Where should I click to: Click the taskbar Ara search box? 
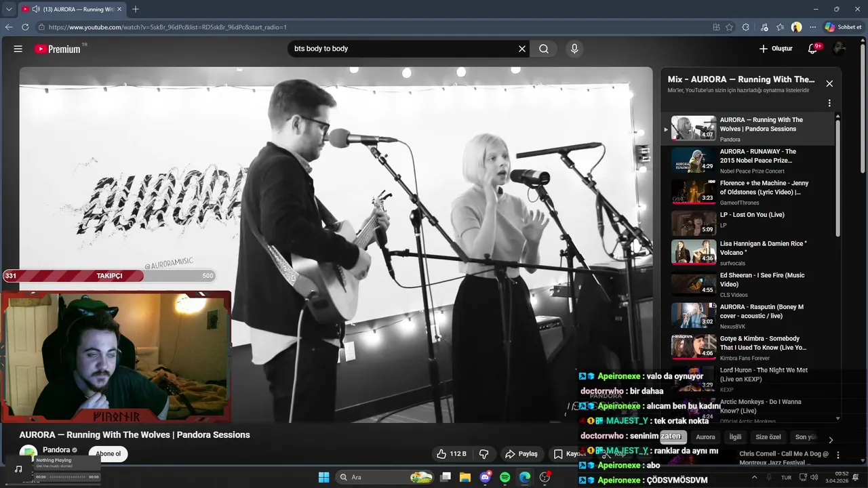[x=384, y=477]
